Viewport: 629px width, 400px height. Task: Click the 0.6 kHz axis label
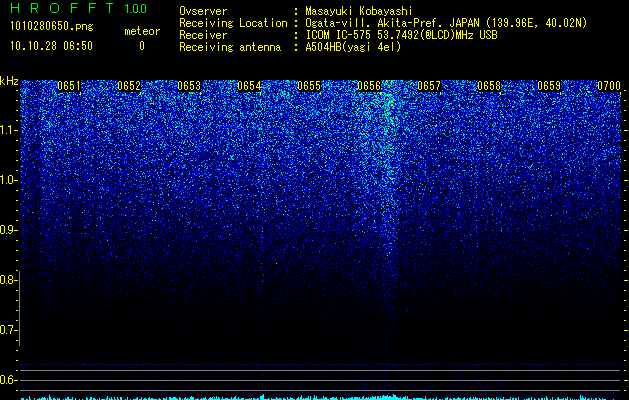pyautogui.click(x=7, y=380)
